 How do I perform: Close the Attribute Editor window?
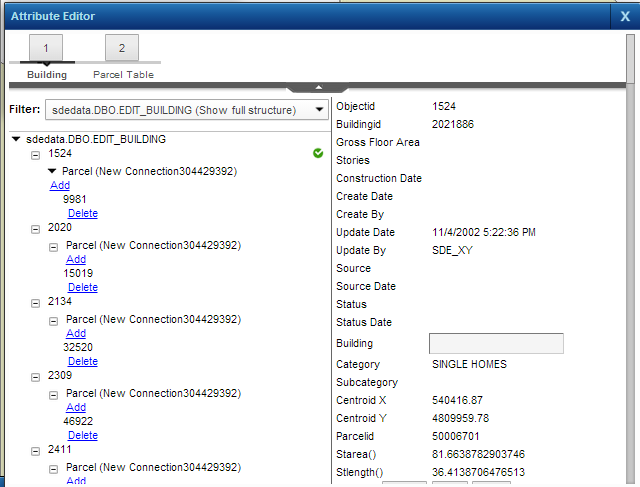pyautogui.click(x=625, y=16)
